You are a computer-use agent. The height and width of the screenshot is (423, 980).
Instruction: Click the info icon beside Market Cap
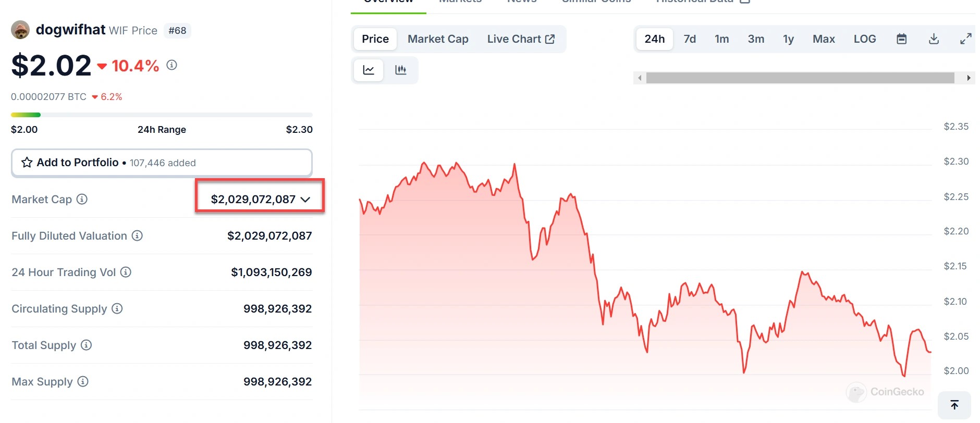click(82, 199)
